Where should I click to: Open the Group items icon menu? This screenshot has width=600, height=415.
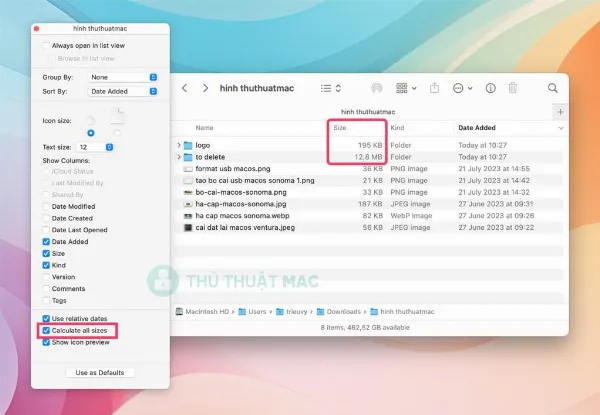406,88
